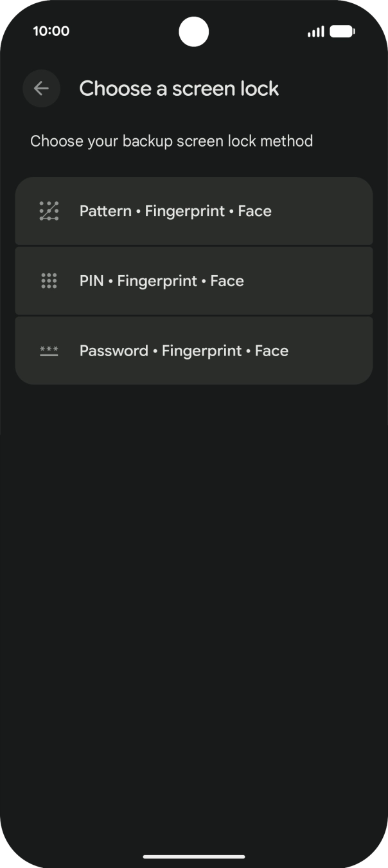This screenshot has height=868, width=388.
Task: Select the pattern dots illustration
Action: tap(48, 210)
